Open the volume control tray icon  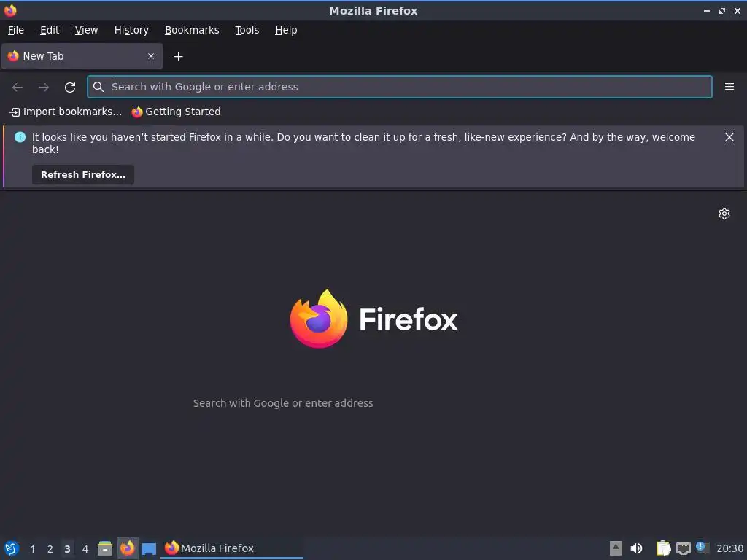tap(636, 548)
